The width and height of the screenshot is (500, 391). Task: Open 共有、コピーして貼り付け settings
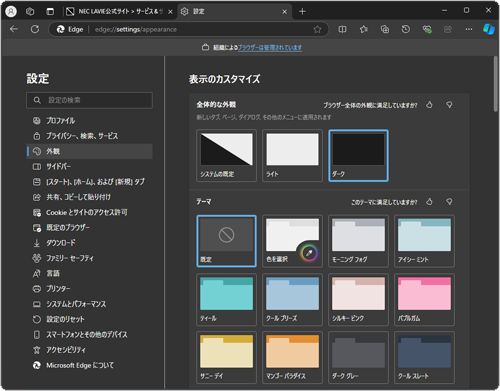point(89,197)
